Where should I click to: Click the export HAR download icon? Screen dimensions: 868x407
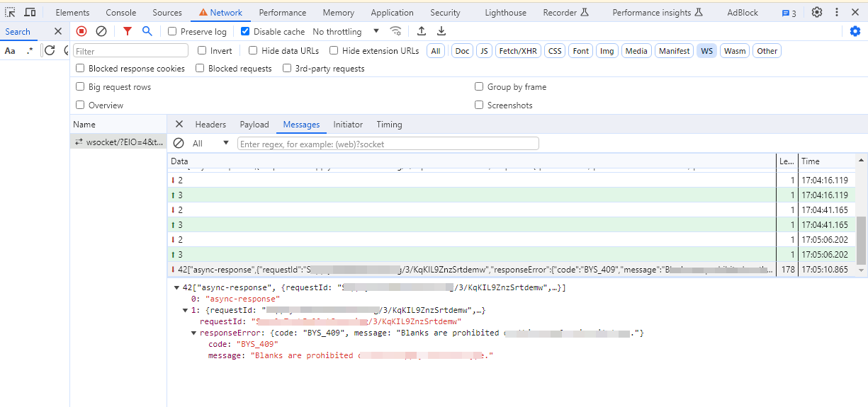441,31
